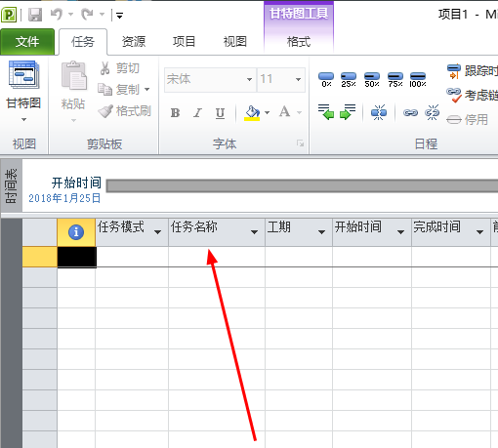498x448 pixels.
Task: Toggle Italic formatting
Action: [x=197, y=113]
